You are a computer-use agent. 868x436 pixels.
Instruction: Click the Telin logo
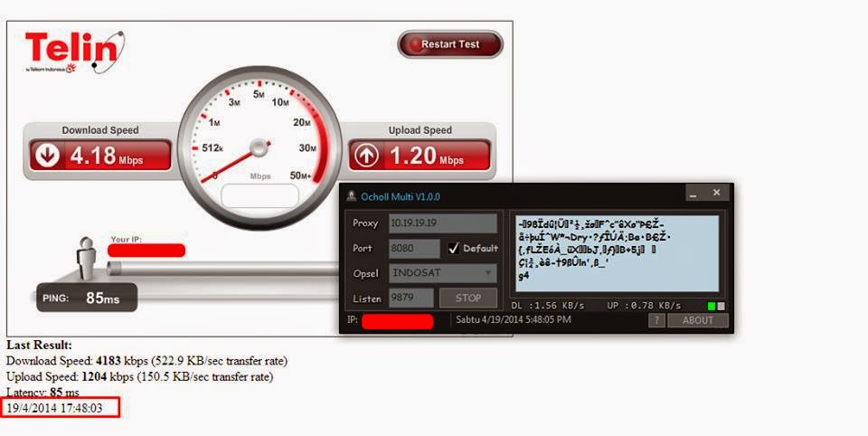click(75, 52)
